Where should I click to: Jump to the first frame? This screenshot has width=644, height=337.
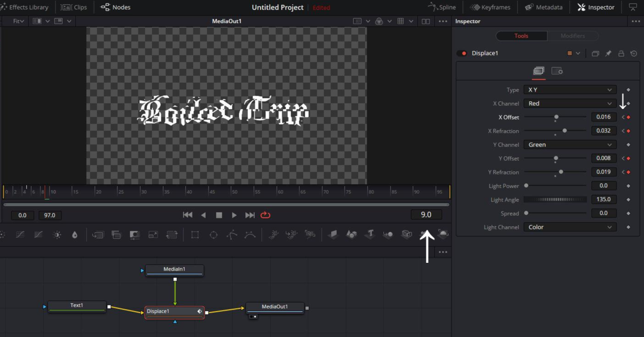[x=187, y=215]
